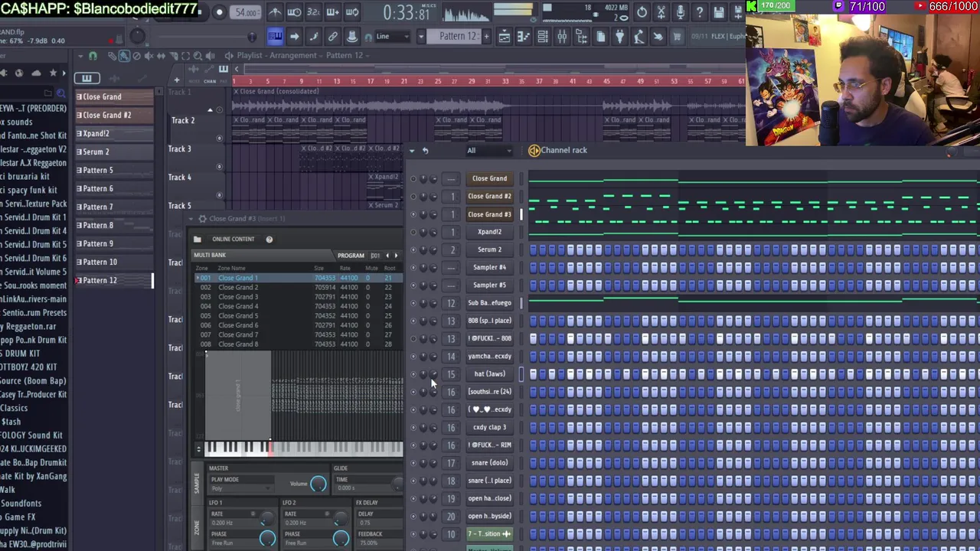Open the Playlist view icon
The image size is (980, 551).
coord(505,36)
